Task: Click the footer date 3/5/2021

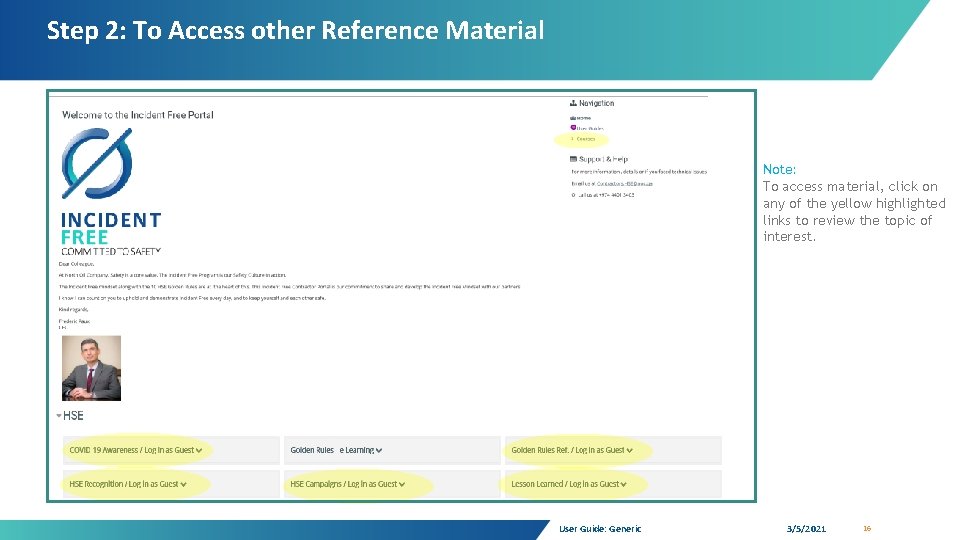Action: click(806, 529)
